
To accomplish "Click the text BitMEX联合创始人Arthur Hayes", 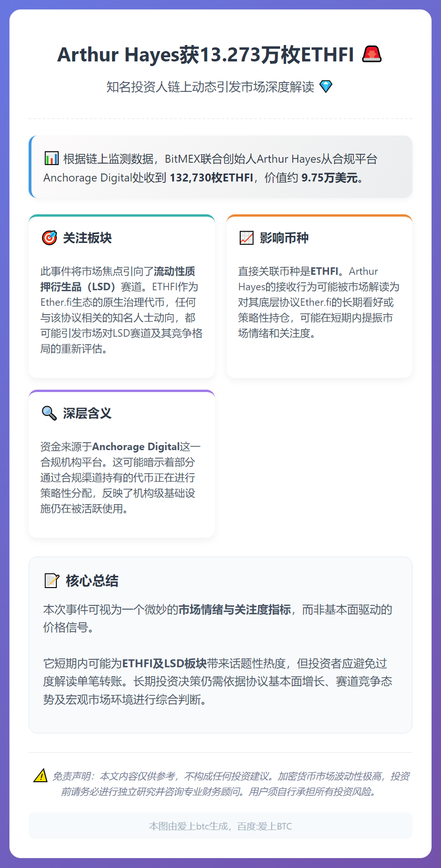I will point(243,159).
